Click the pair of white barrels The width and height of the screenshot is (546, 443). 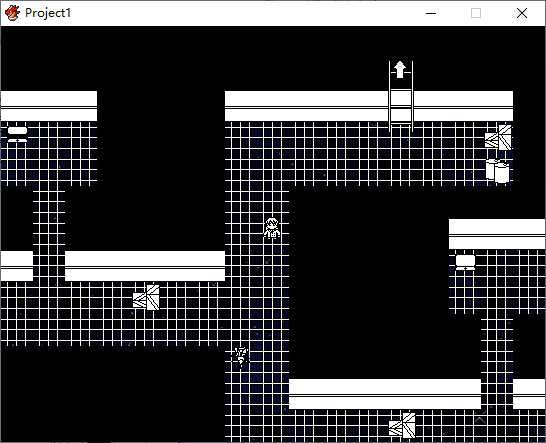498,171
